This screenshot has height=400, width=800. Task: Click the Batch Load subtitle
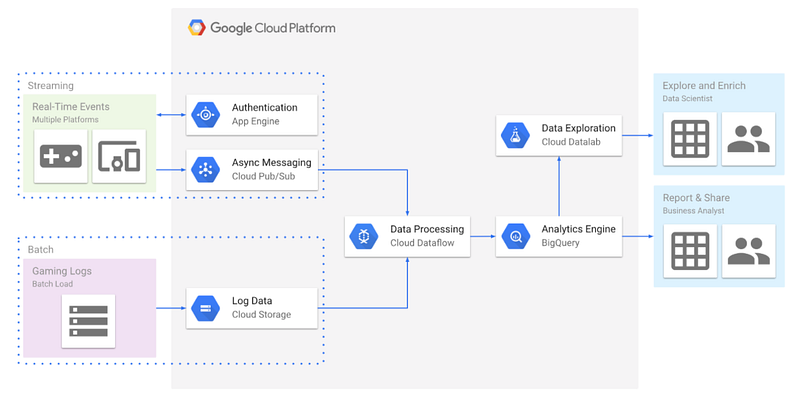[53, 284]
